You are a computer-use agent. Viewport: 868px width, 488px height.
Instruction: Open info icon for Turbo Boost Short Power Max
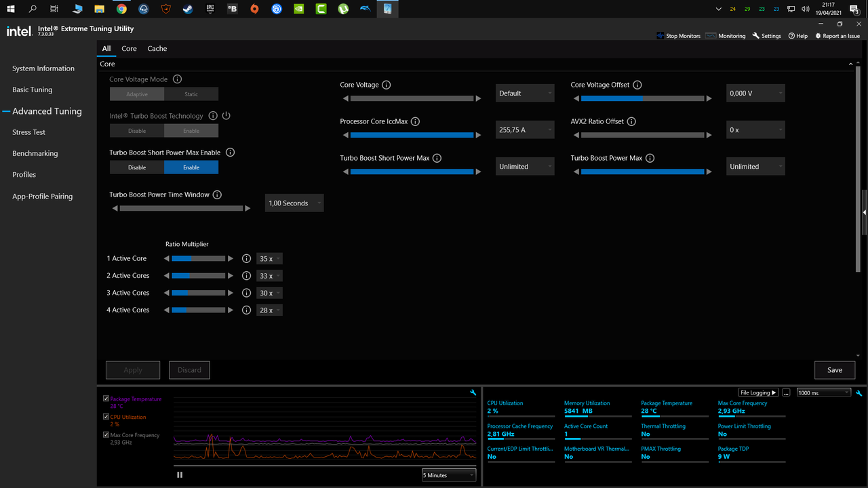pos(437,158)
